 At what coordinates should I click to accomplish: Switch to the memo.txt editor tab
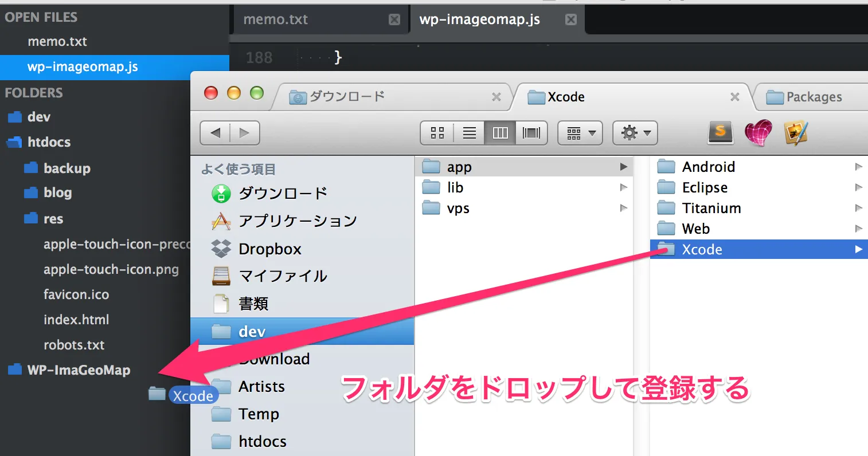click(x=276, y=19)
